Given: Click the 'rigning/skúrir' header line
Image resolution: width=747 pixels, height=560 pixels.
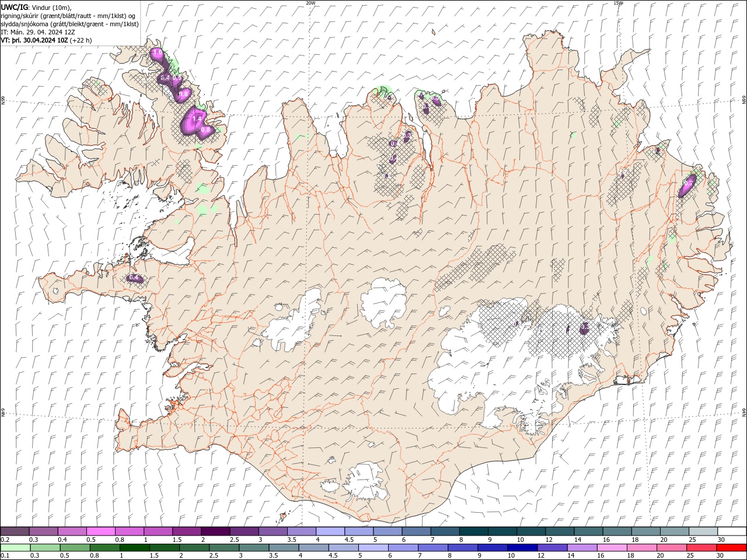Looking at the screenshot, I should tap(68, 16).
